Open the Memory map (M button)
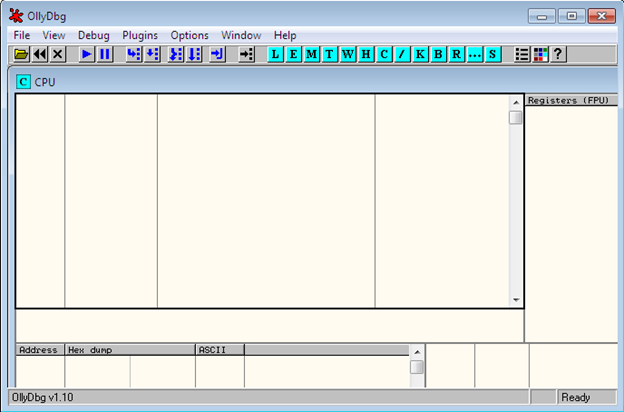Viewport: 624px width, 412px height. (312, 54)
